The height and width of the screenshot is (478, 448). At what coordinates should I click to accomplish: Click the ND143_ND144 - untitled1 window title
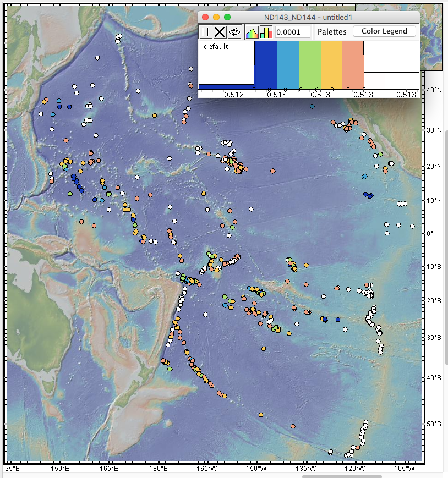[x=308, y=18]
